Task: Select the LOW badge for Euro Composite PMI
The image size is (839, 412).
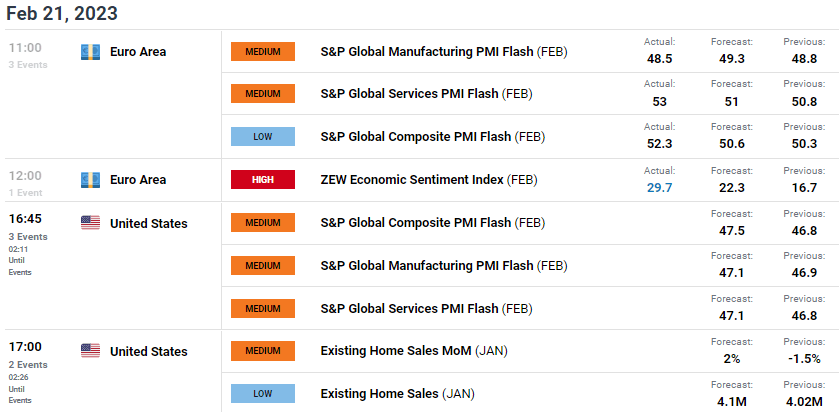Action: point(263,136)
